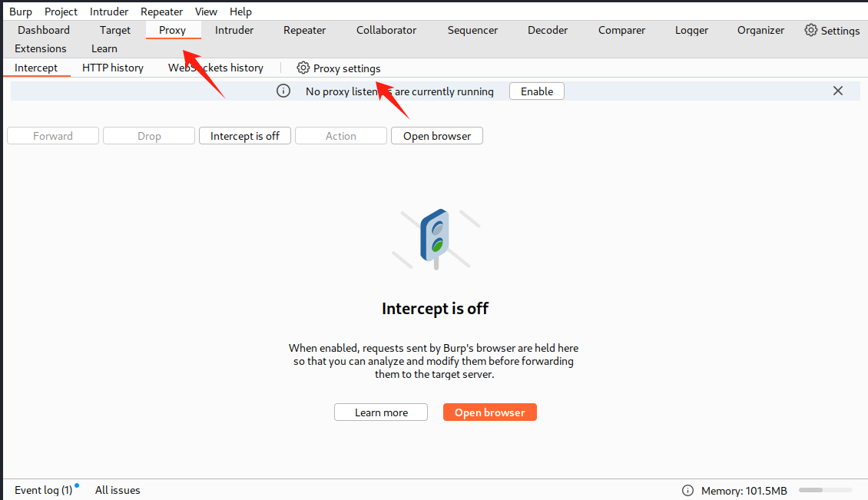Open the WebSockets history sub-tab
This screenshot has height=500, width=868.
216,68
